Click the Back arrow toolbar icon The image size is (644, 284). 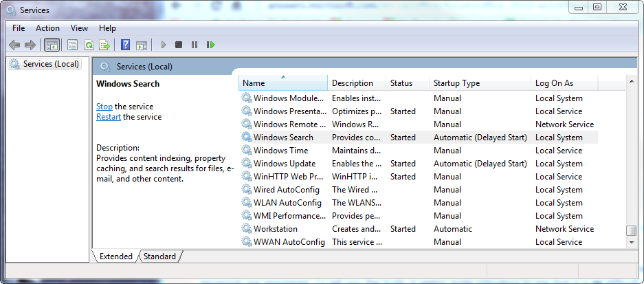[14, 45]
